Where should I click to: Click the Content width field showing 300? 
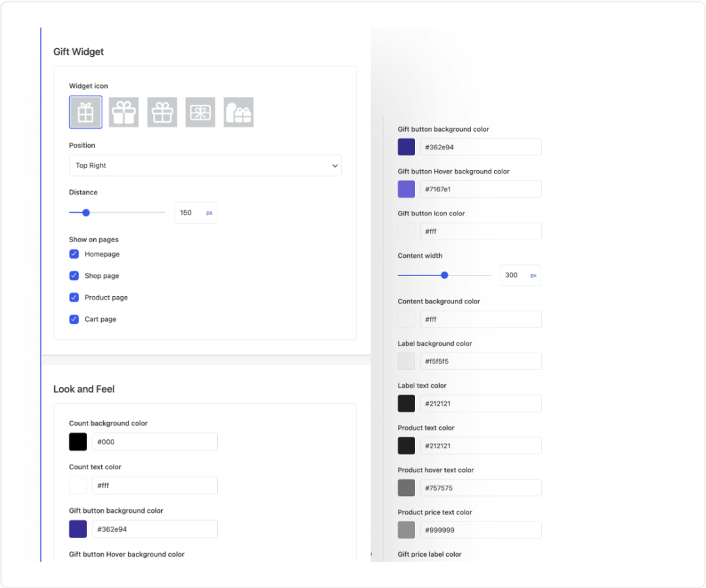coord(520,275)
